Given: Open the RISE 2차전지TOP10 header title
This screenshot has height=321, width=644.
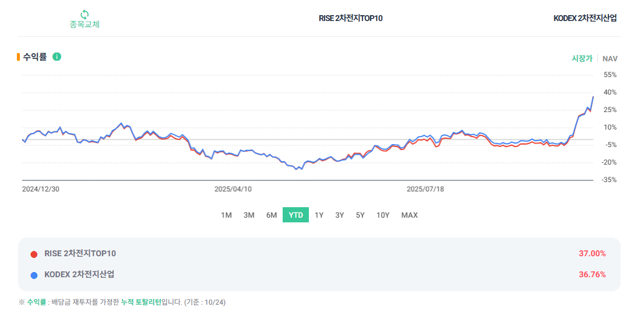Looking at the screenshot, I should [351, 18].
